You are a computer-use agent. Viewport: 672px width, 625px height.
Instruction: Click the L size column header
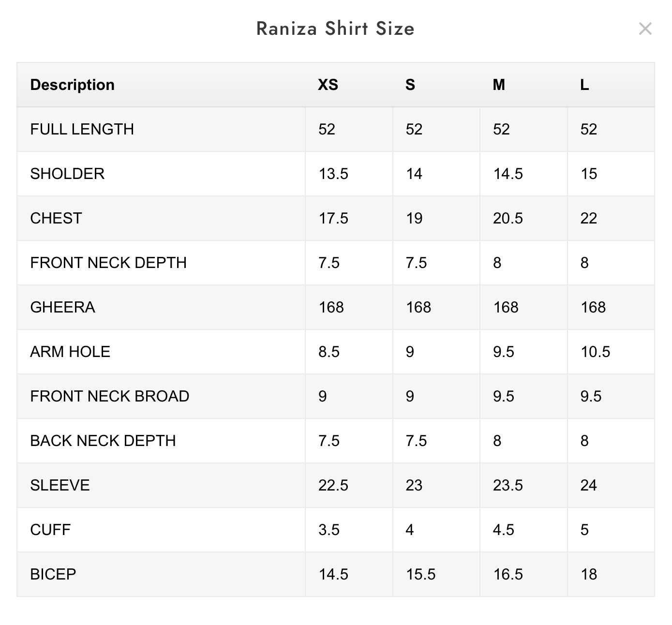[x=584, y=85]
